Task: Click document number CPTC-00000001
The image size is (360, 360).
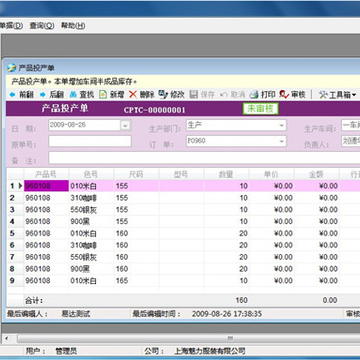Action: [155, 110]
